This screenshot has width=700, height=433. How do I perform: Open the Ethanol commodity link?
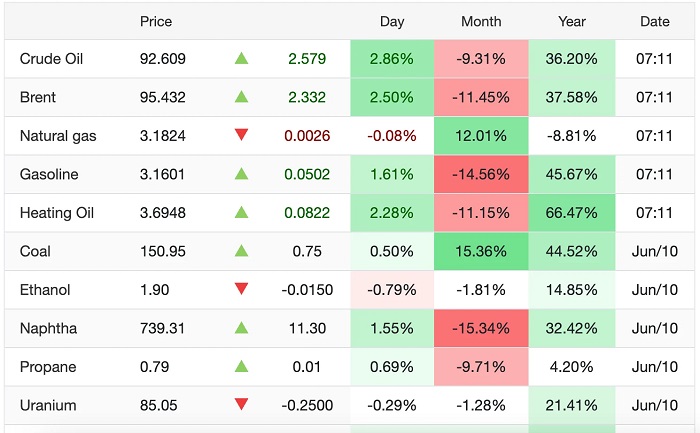pos(45,290)
